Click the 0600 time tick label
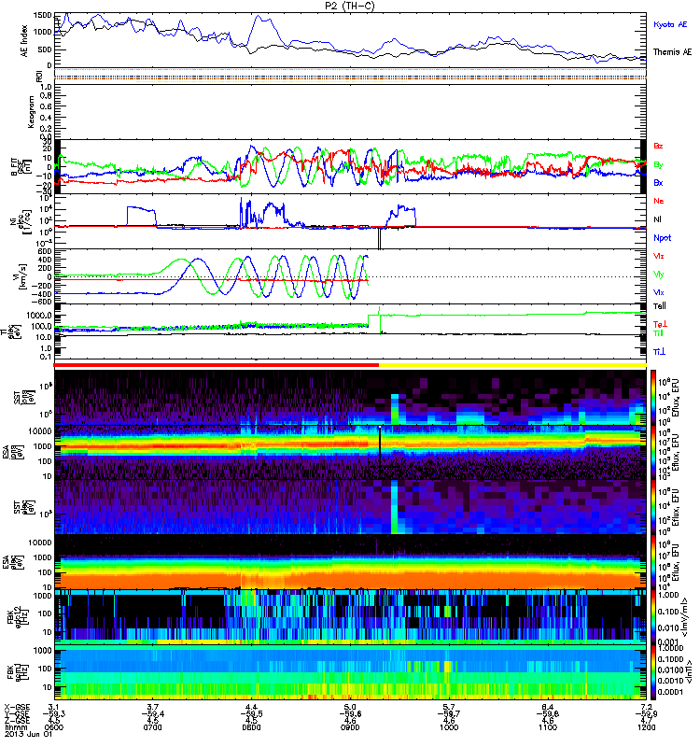700x747 pixels. click(54, 727)
